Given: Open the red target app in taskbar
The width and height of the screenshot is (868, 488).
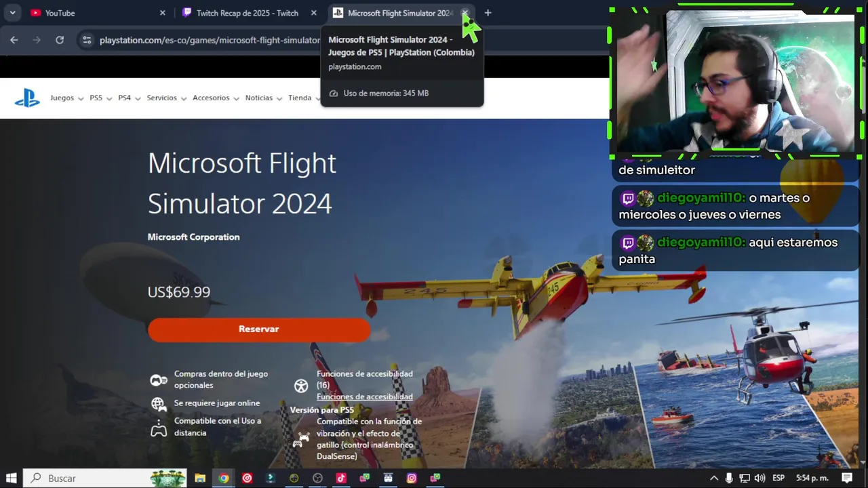Looking at the screenshot, I should tap(247, 478).
